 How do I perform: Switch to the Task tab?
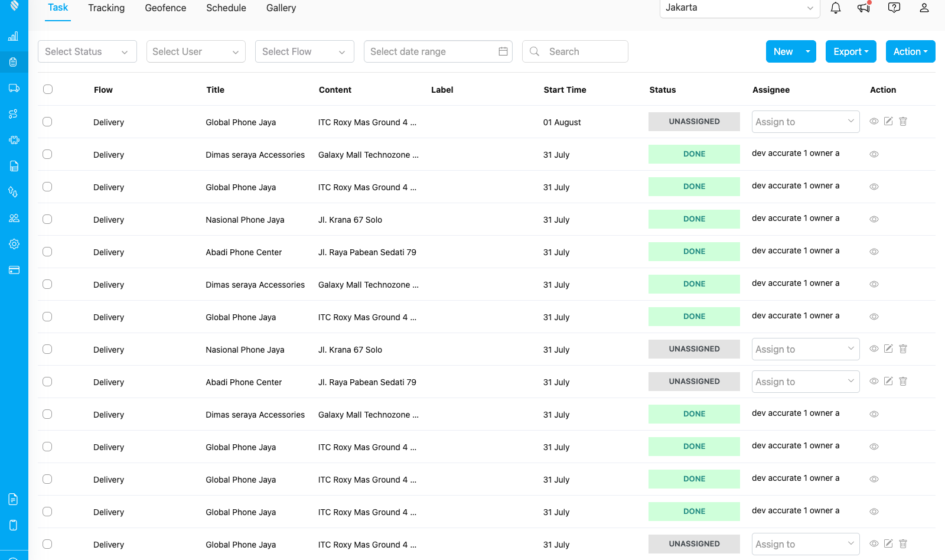pyautogui.click(x=58, y=8)
